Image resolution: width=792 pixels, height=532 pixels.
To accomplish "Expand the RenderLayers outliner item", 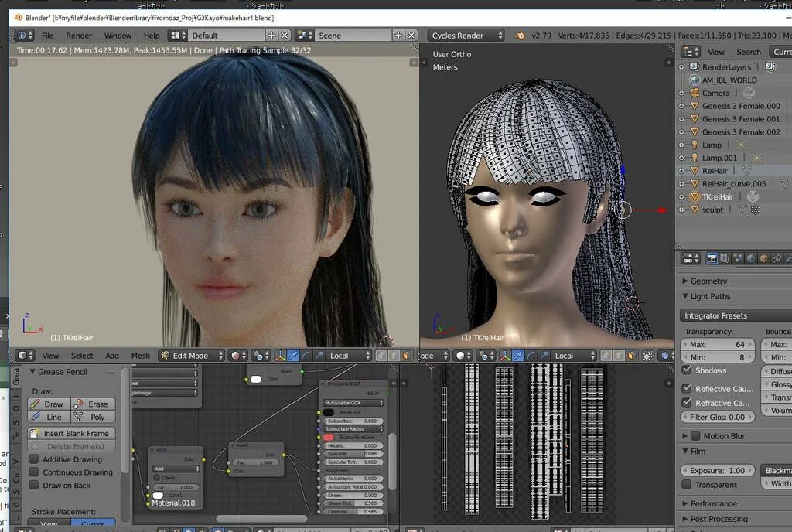I will tap(681, 67).
